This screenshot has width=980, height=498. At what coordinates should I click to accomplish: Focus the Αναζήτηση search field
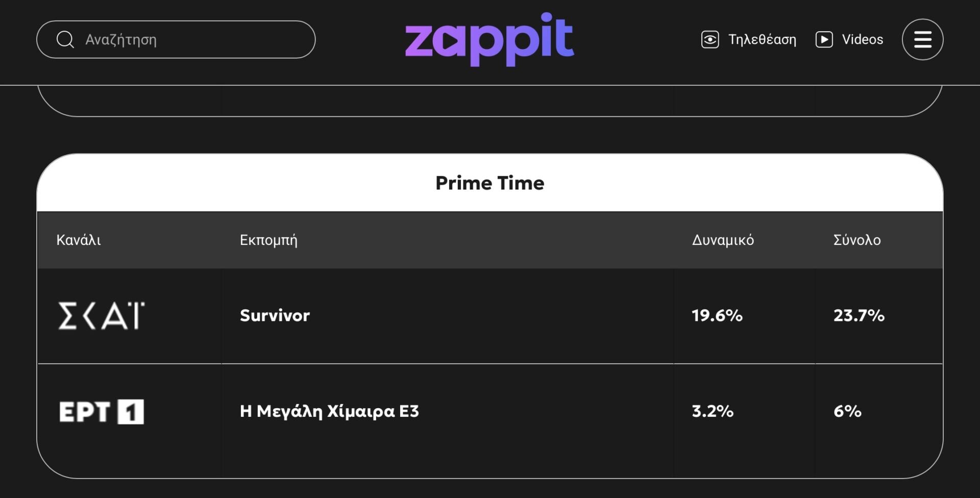point(194,39)
